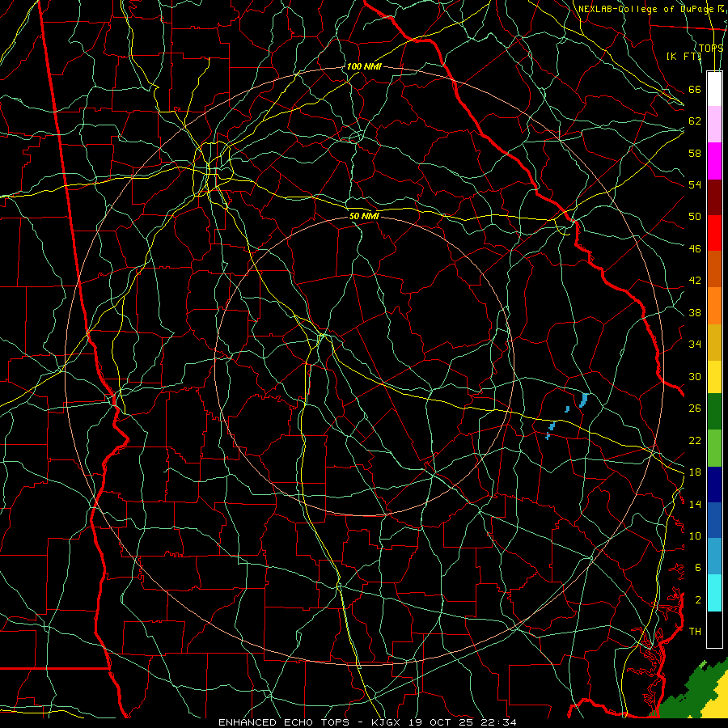
Task: Click the K FT units label
Action: tap(684, 56)
